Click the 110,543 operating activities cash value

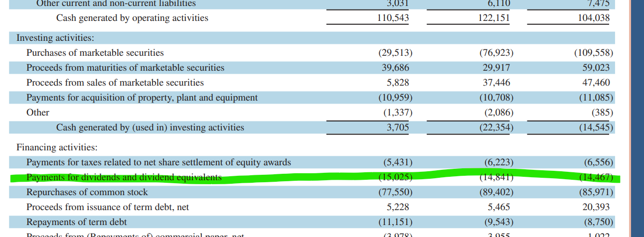point(393,18)
